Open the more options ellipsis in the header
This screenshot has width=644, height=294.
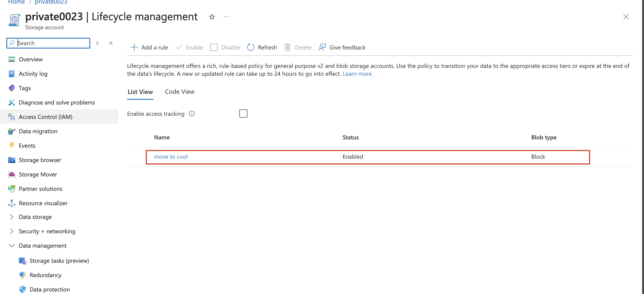(226, 17)
